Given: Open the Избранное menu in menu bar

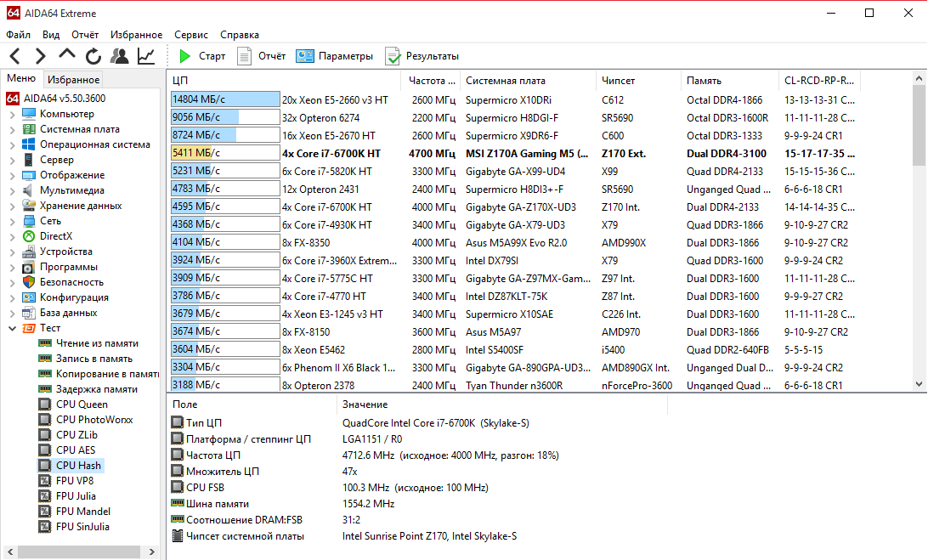Looking at the screenshot, I should 136,35.
